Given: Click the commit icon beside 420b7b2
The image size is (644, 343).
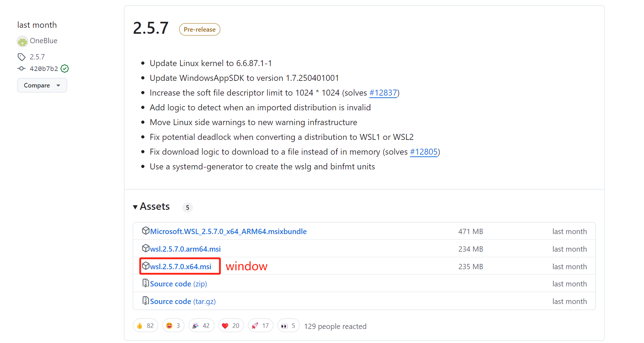Looking at the screenshot, I should [21, 69].
